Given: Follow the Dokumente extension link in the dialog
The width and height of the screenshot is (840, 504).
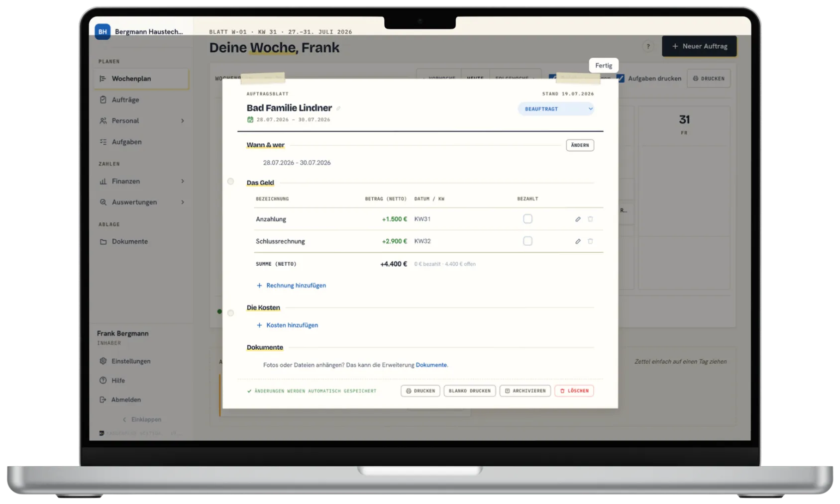Looking at the screenshot, I should [x=431, y=365].
